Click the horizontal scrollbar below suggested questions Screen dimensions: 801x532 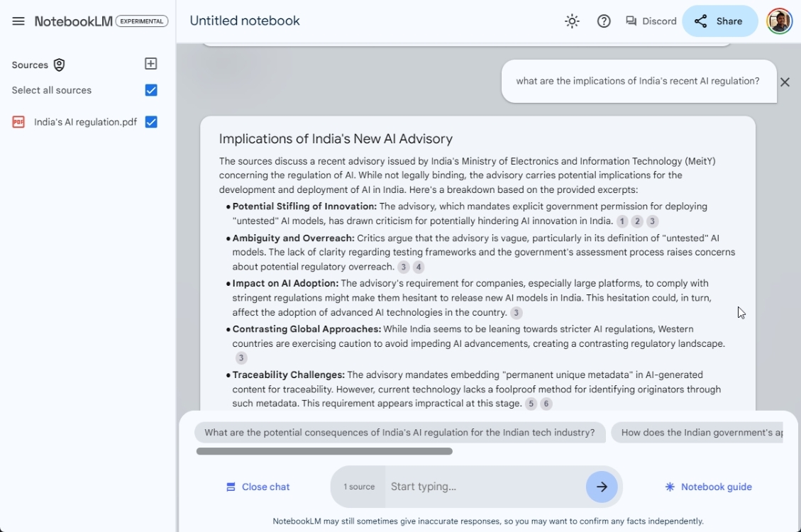click(324, 451)
